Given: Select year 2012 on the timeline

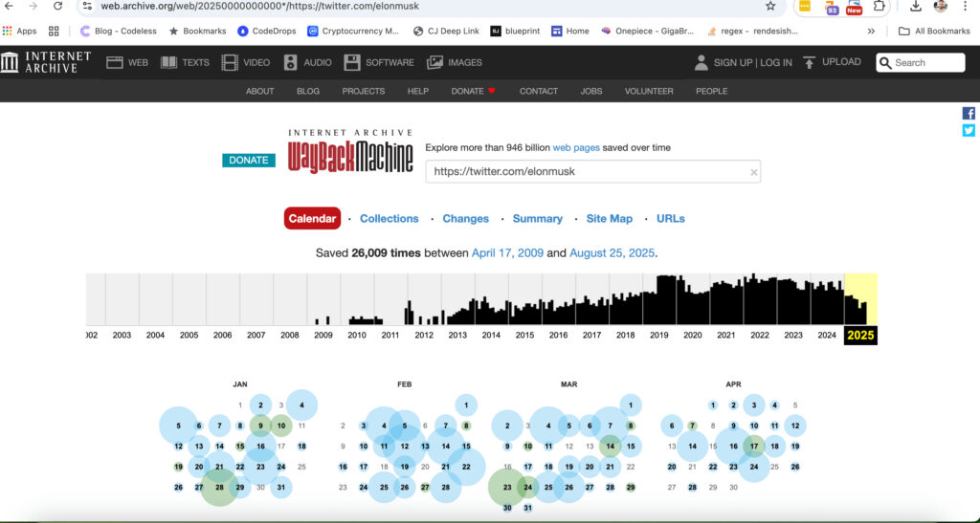Looking at the screenshot, I should [424, 336].
